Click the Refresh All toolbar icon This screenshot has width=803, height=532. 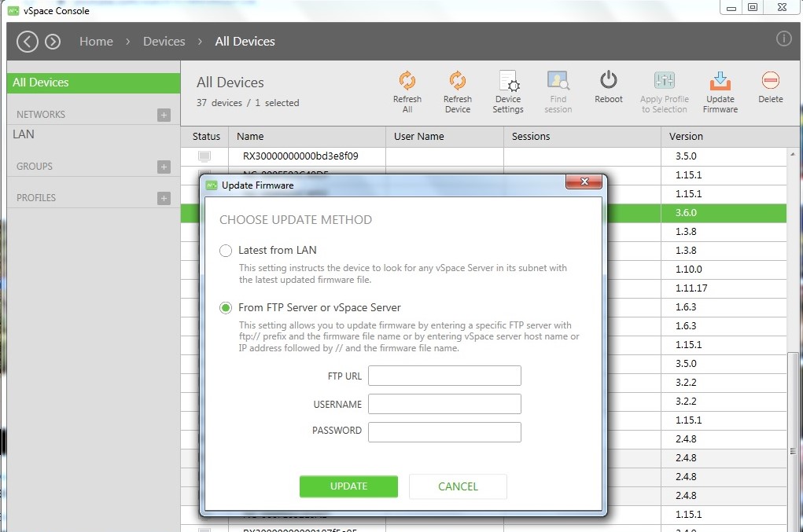coord(407,81)
